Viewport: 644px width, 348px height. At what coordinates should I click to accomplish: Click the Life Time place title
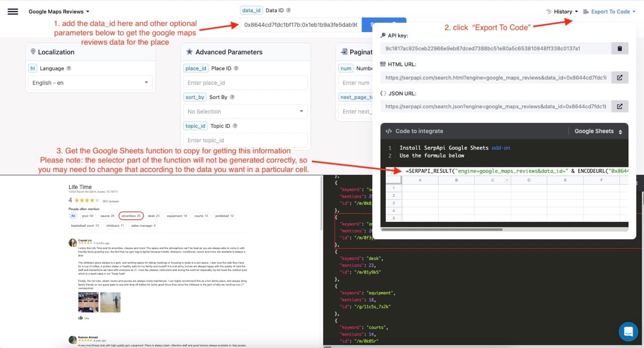pyautogui.click(x=80, y=187)
